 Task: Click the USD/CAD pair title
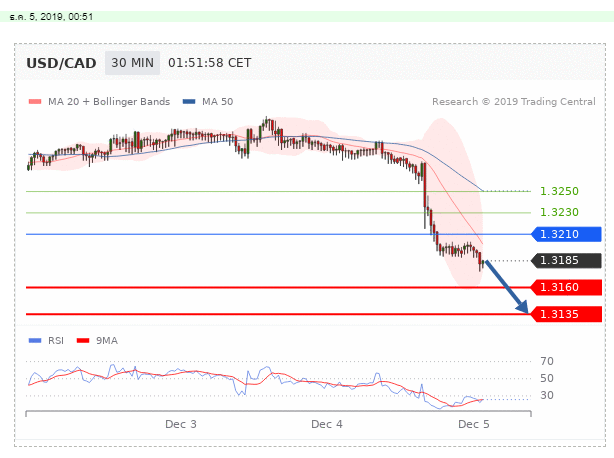(x=61, y=63)
